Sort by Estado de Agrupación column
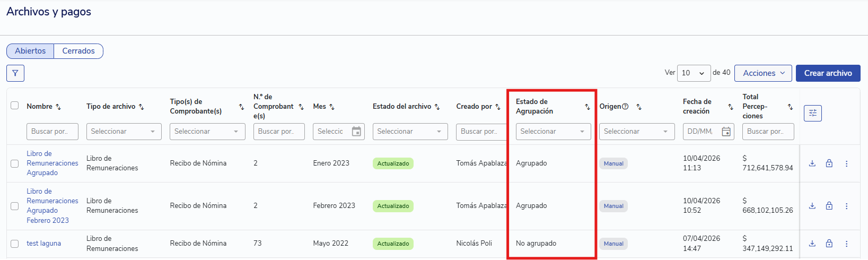Screen dimensions: 868x260 (587, 107)
